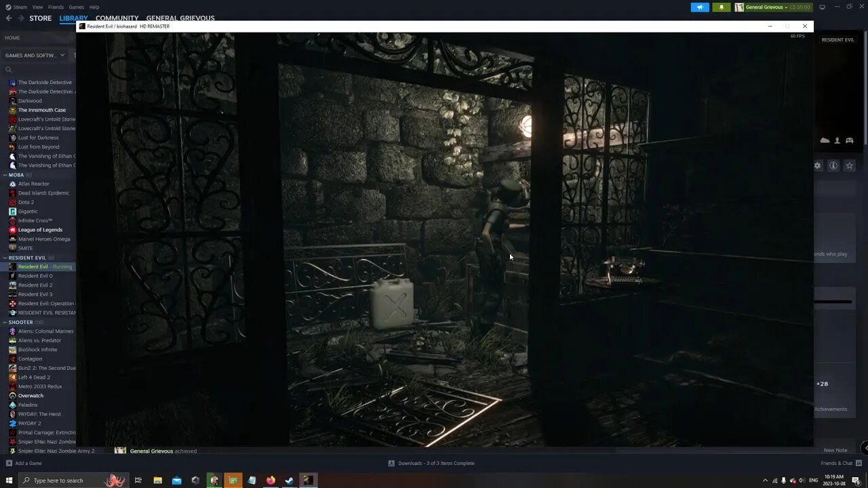Select Gigantic game icon
The width and height of the screenshot is (868, 488).
coord(12,211)
